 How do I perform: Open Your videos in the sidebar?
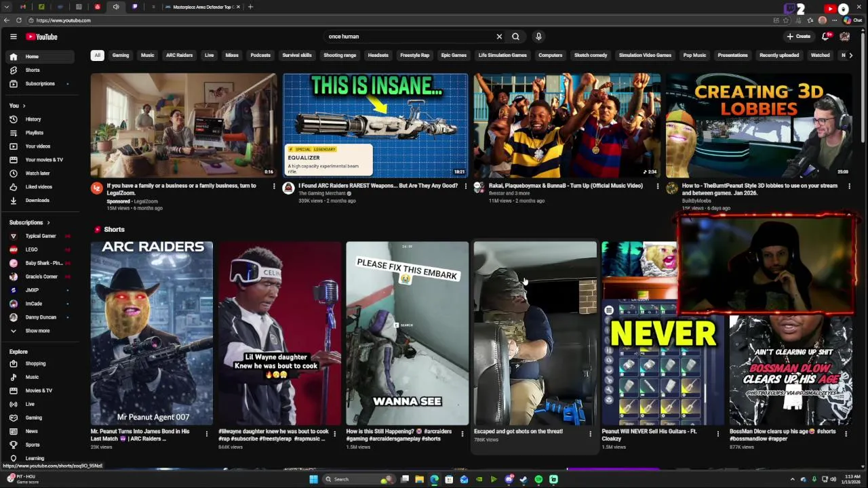[41, 146]
